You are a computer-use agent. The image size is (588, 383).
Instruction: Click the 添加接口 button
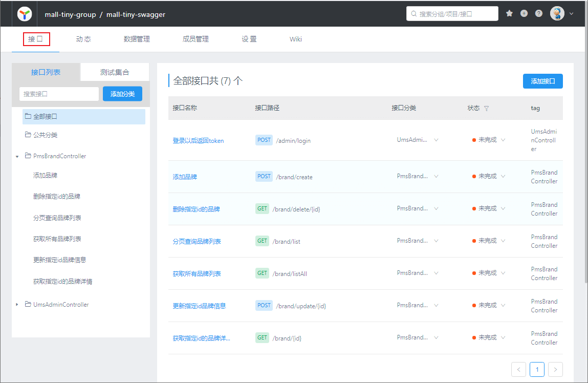tap(542, 81)
